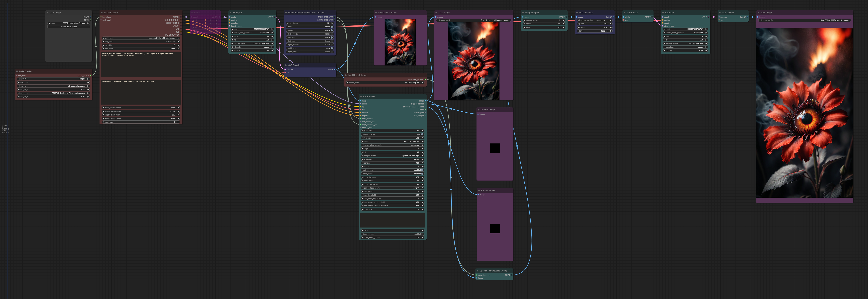Collapse the Load Image node via its title dot
The image size is (868, 299).
click(x=48, y=13)
